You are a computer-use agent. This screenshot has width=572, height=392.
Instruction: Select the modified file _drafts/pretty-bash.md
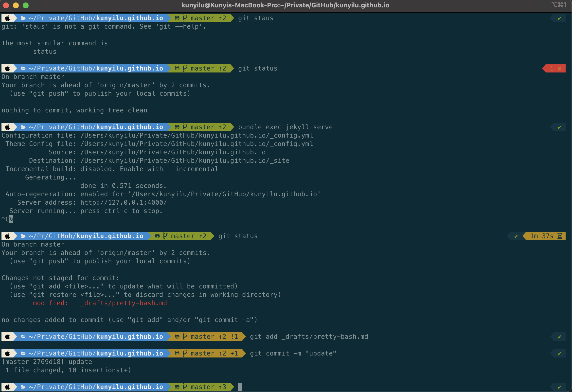[123, 303]
